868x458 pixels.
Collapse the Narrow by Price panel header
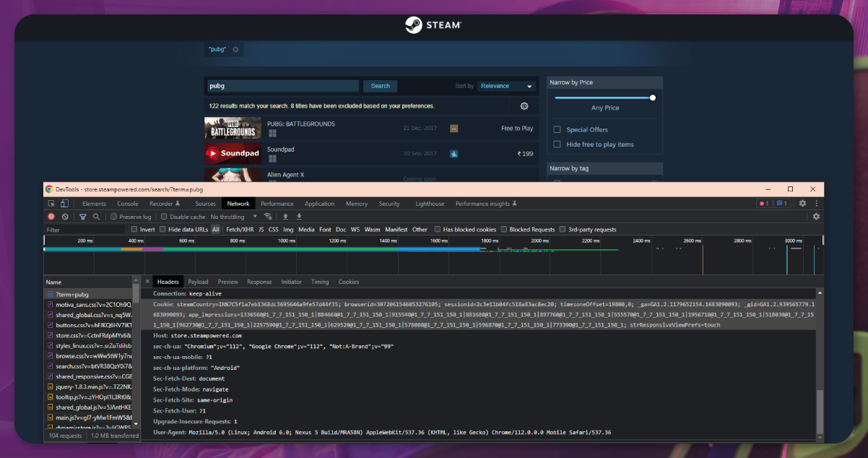604,82
